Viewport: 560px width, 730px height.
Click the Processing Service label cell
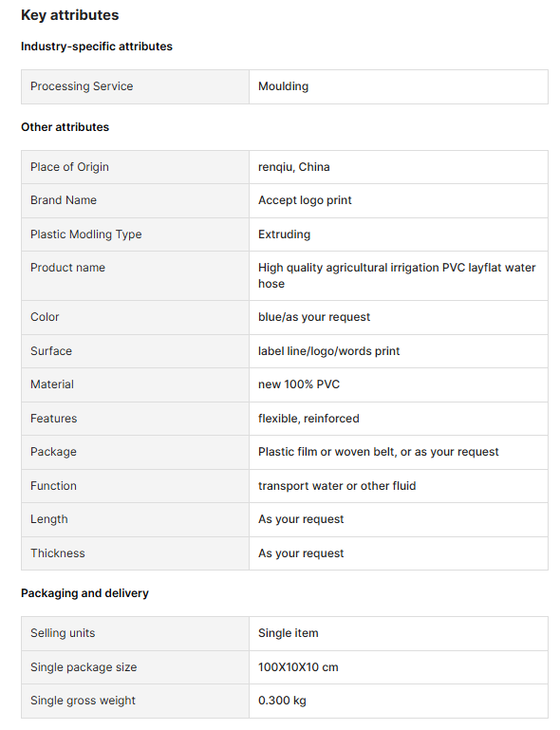point(135,86)
